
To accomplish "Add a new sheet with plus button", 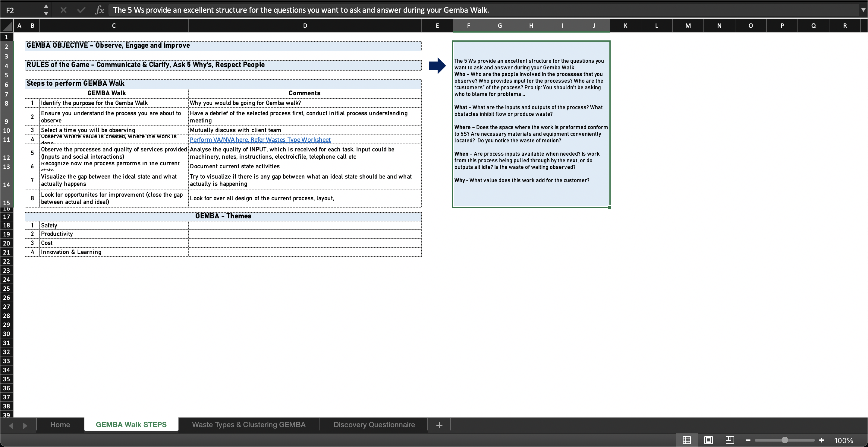I will 439,425.
